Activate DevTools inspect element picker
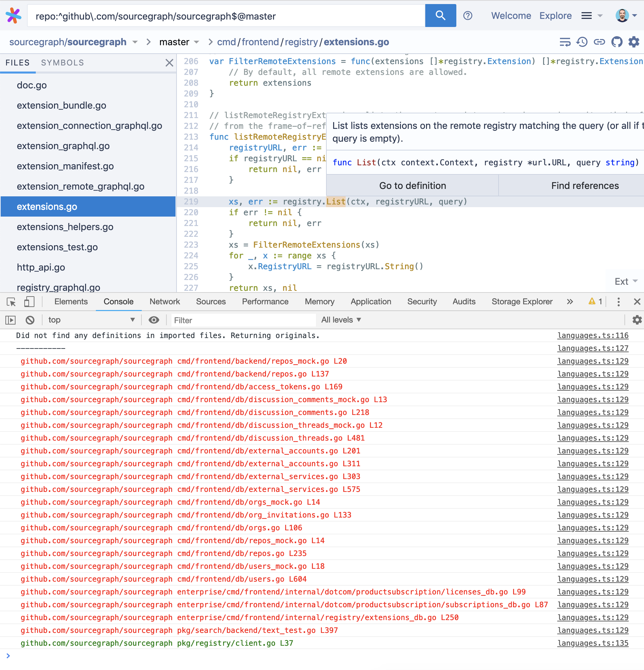 11,302
